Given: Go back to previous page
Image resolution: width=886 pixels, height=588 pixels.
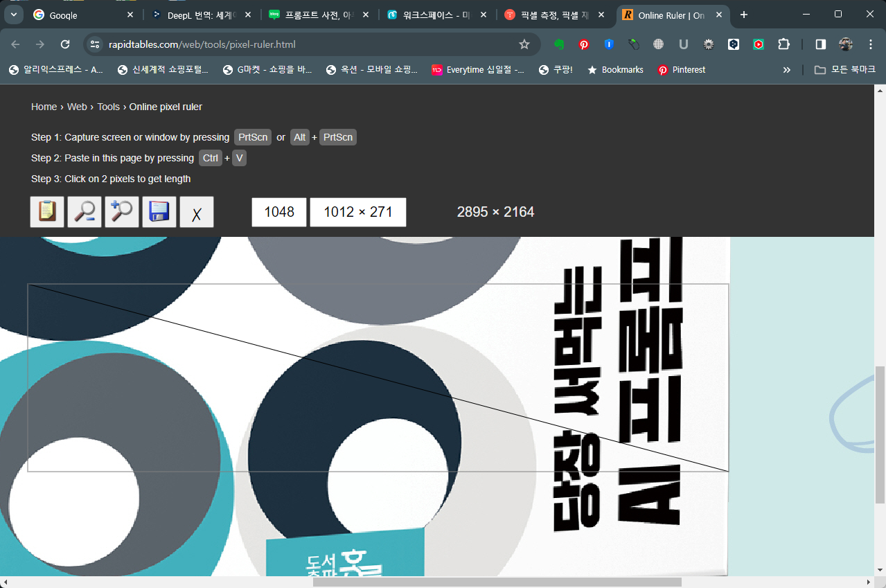Looking at the screenshot, I should click(x=15, y=44).
